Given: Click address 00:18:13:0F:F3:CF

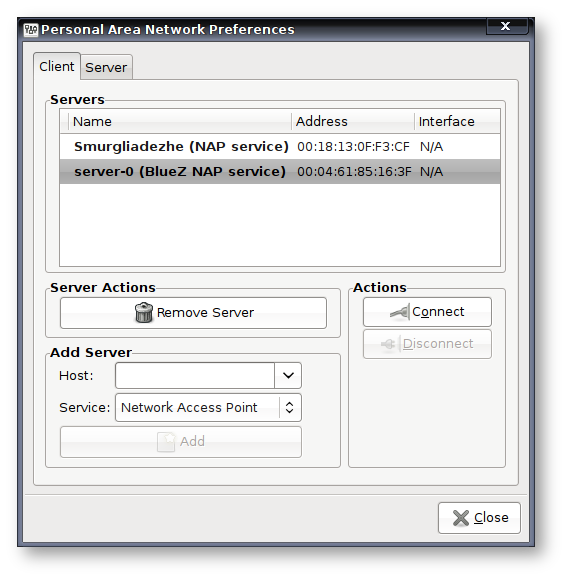Looking at the screenshot, I should coord(353,147).
